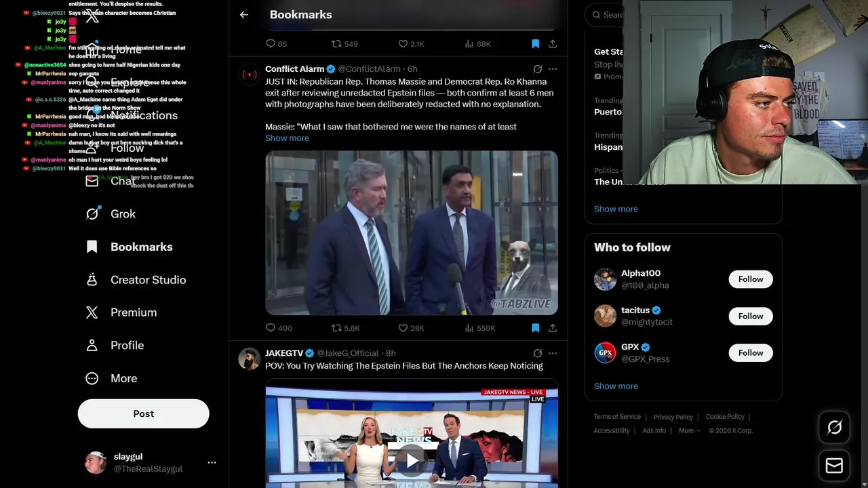Open Premium in the sidebar
The width and height of the screenshot is (868, 488).
coord(121,312)
